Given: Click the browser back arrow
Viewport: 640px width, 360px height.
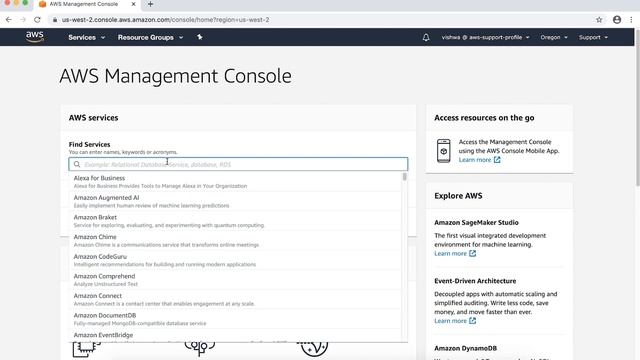Looking at the screenshot, I should [9, 20].
